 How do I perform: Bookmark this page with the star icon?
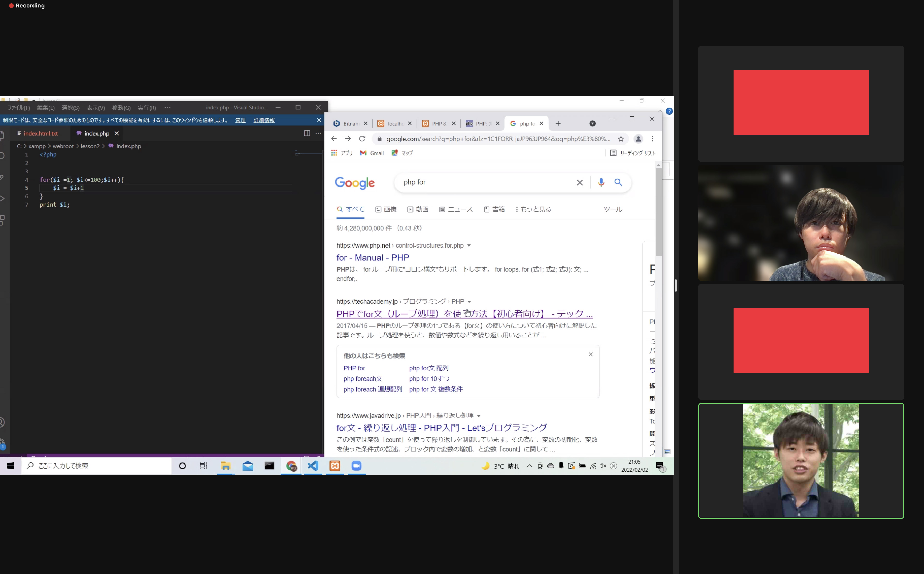click(x=621, y=139)
